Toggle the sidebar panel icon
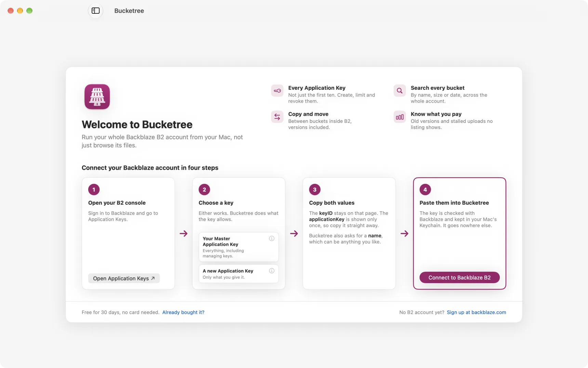588x368 pixels. click(96, 11)
